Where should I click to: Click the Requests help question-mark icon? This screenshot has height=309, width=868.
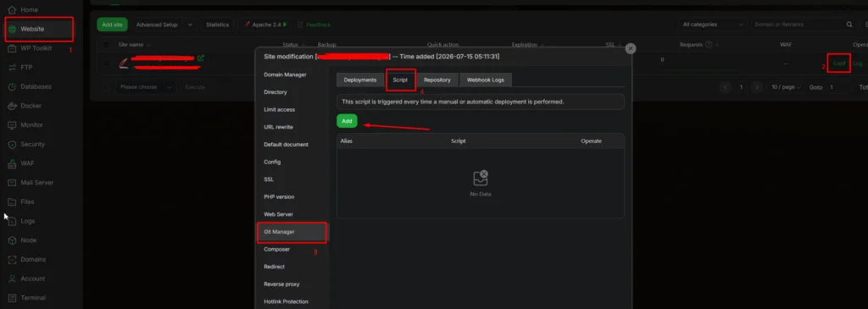[x=709, y=44]
